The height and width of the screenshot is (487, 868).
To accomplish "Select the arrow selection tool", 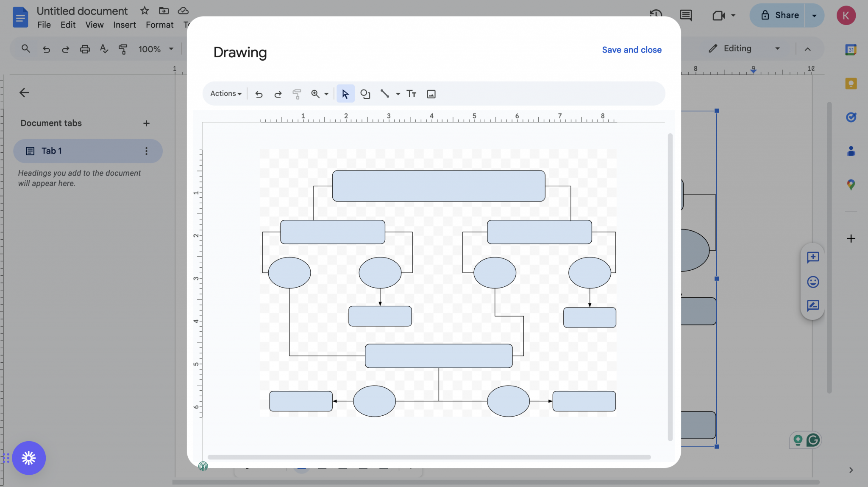I will click(345, 94).
